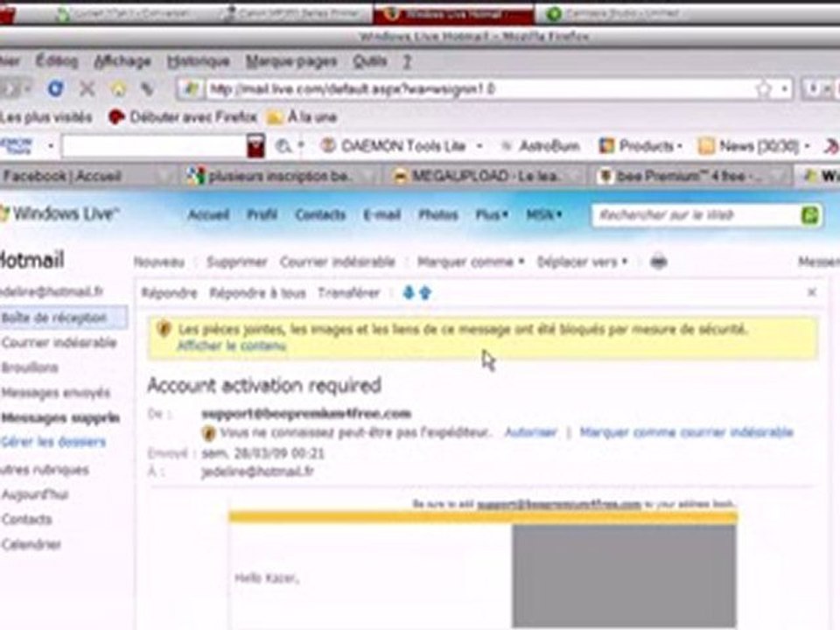The image size is (840, 630).
Task: Click Autoriser for the sender
Action: [531, 432]
